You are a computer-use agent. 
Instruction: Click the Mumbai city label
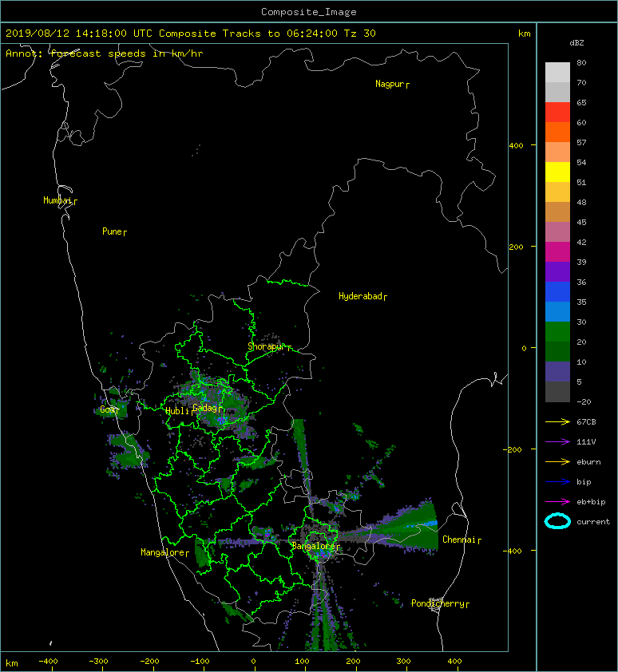57,200
